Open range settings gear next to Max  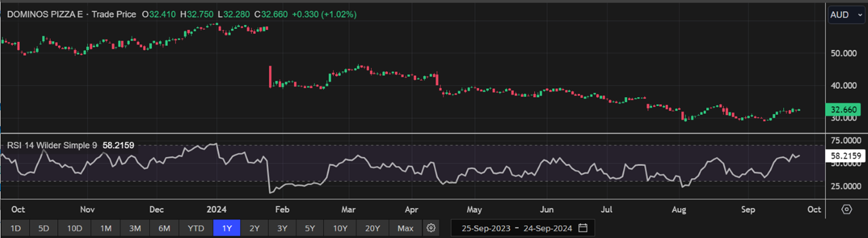coord(431,228)
